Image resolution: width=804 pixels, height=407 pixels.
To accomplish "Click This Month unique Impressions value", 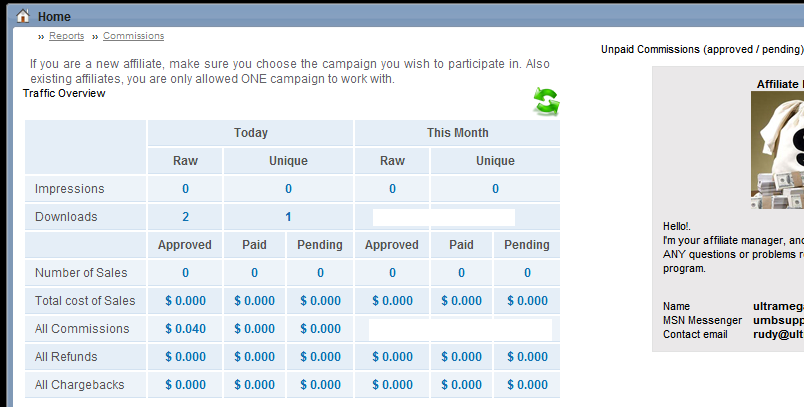I will pyautogui.click(x=495, y=189).
